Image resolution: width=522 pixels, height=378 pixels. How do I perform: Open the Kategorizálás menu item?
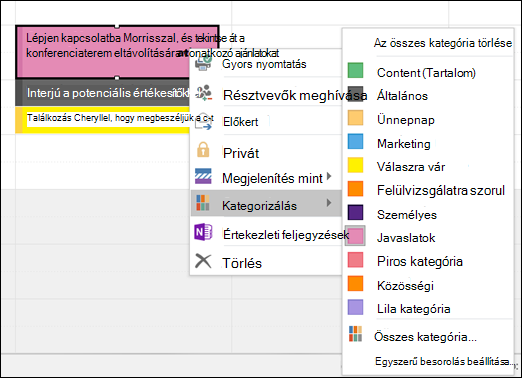pyautogui.click(x=266, y=203)
